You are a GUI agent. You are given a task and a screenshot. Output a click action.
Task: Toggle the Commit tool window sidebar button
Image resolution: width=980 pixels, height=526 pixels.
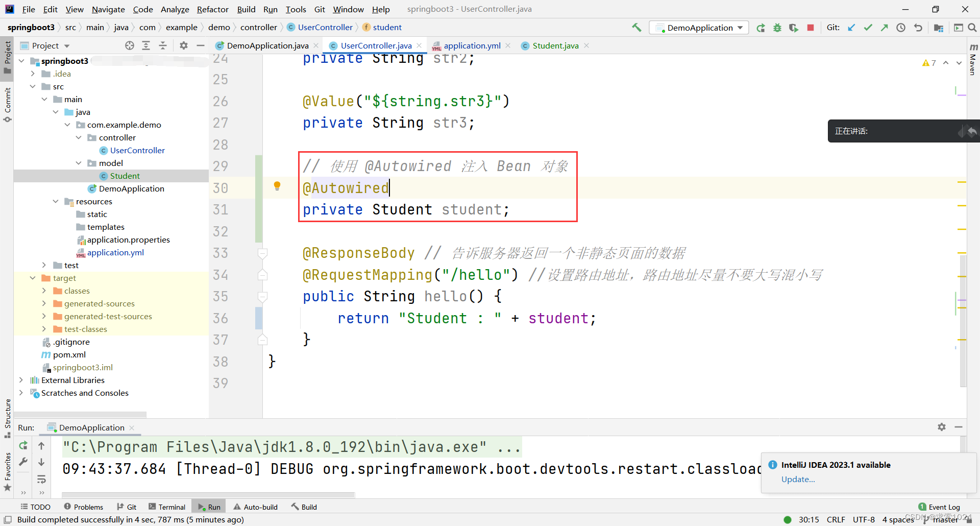[7, 105]
